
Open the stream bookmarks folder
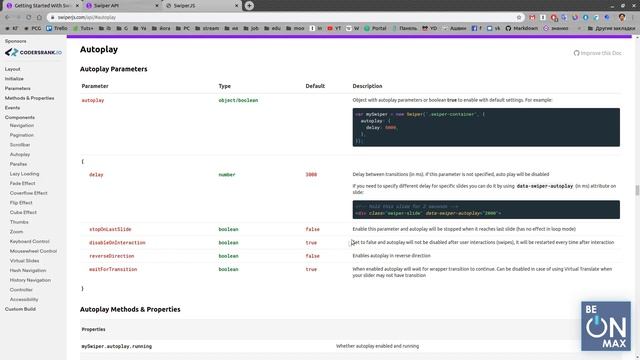(207, 28)
